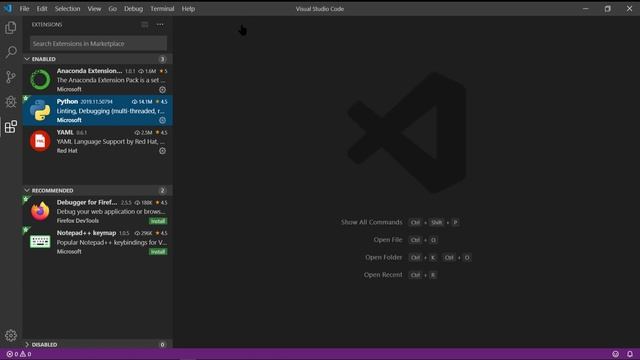Click the feedback smiley in status bar
The height and width of the screenshot is (360, 640).
click(616, 354)
